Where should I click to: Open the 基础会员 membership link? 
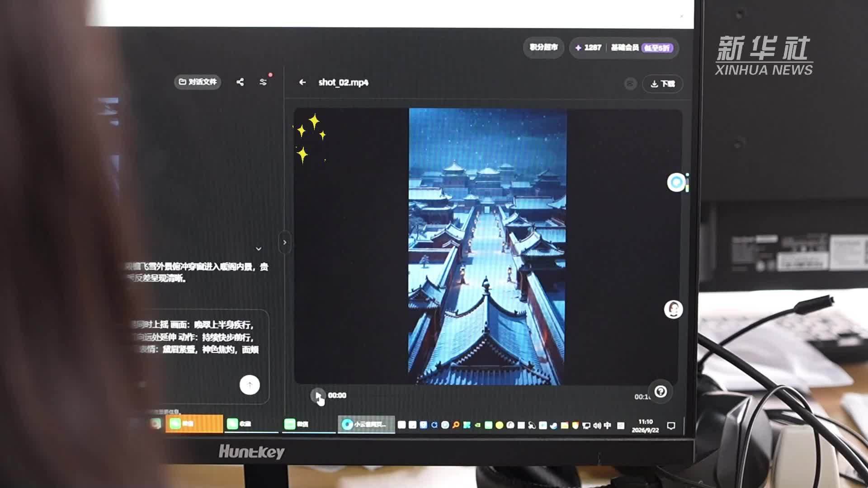[x=625, y=47]
